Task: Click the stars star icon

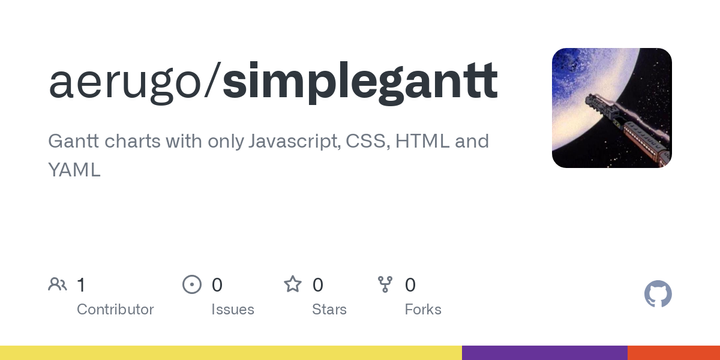Action: (x=292, y=284)
